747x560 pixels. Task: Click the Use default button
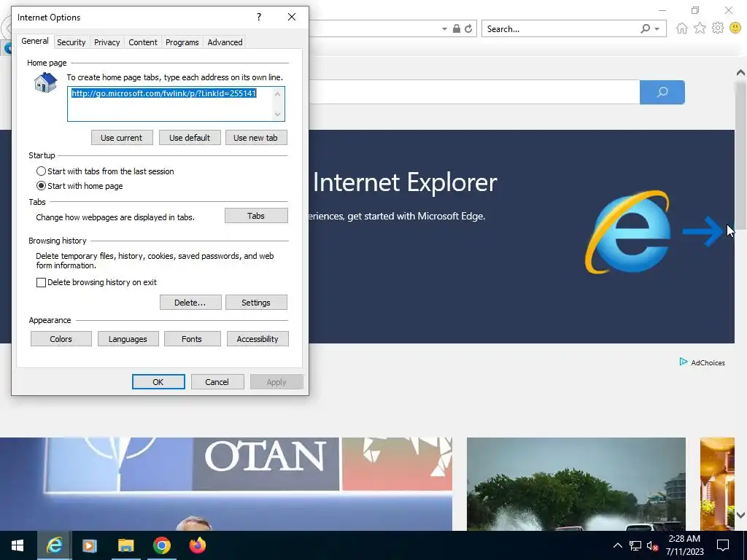(x=190, y=138)
